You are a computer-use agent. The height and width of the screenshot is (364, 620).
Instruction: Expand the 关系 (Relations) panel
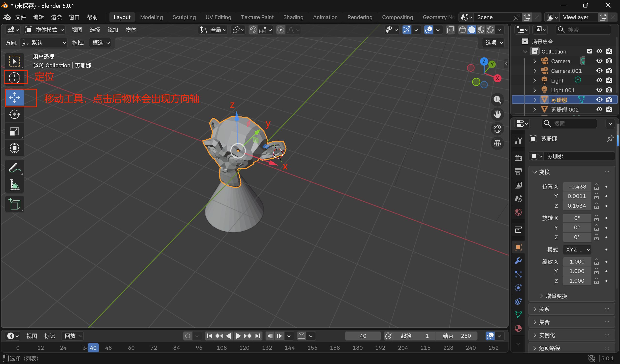coord(544,309)
